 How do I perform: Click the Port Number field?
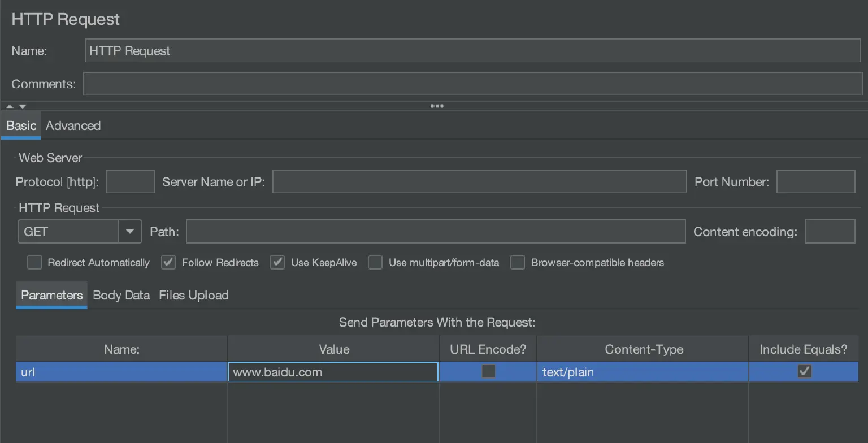pos(815,181)
